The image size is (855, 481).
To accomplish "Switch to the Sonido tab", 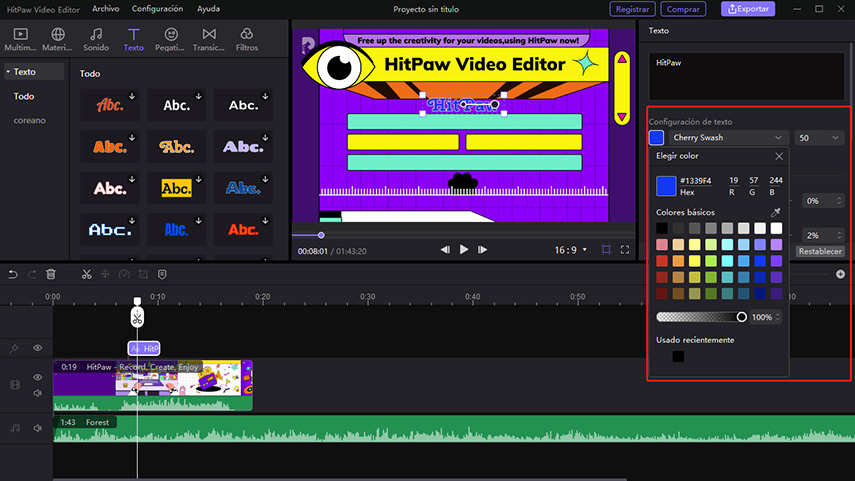I will click(96, 40).
